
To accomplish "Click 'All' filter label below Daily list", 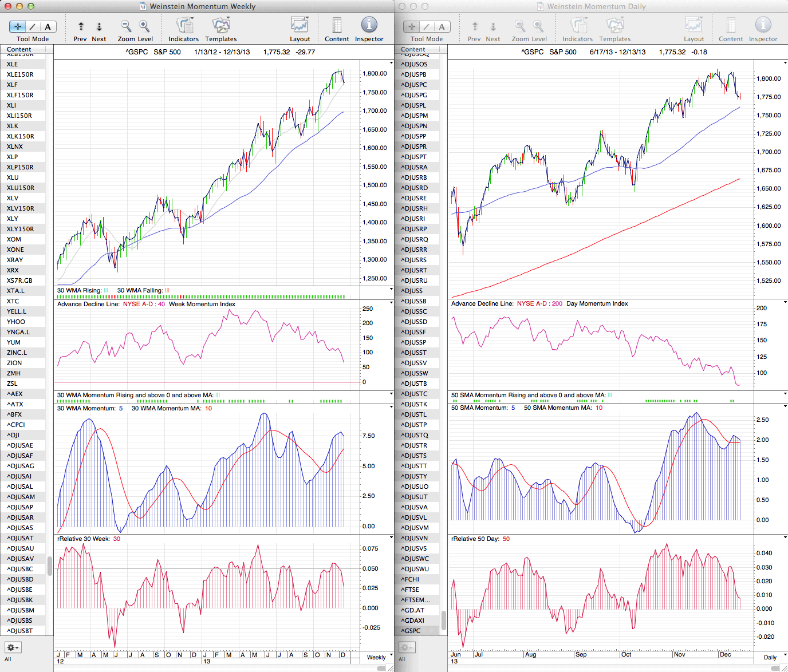I will (x=402, y=659).
